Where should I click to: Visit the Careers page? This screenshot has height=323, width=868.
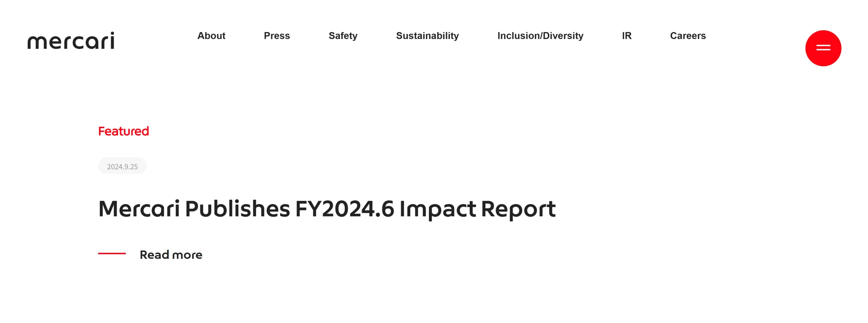688,36
